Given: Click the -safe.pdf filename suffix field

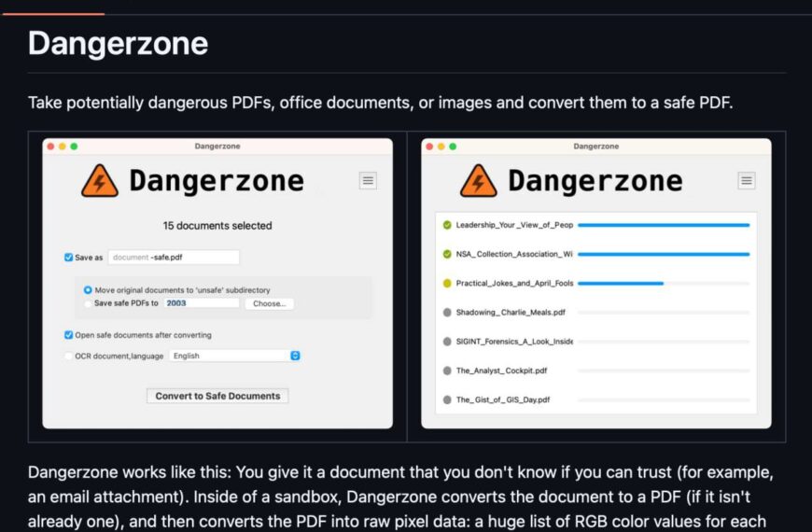Looking at the screenshot, I should [174, 258].
